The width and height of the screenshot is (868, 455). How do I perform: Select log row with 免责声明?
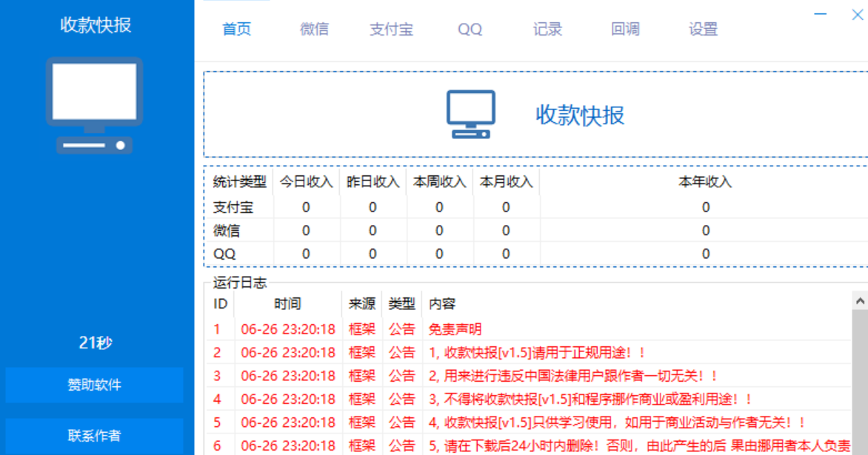[x=455, y=329]
